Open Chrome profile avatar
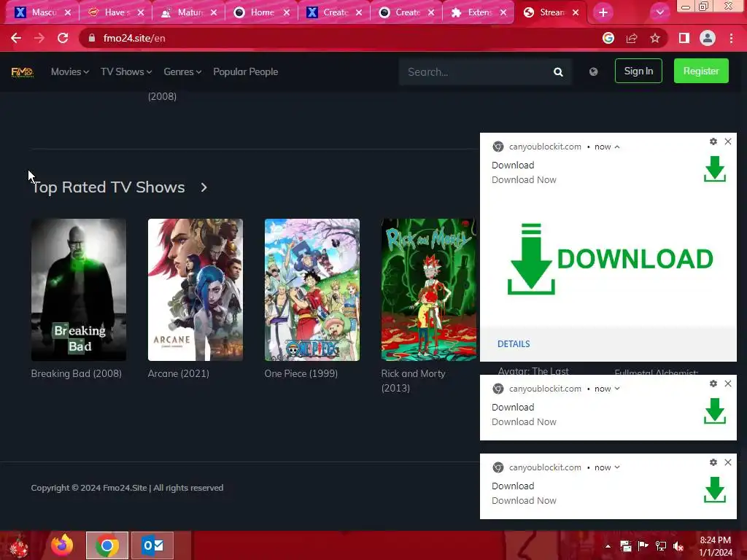Screen dimensions: 747x560 point(708,38)
